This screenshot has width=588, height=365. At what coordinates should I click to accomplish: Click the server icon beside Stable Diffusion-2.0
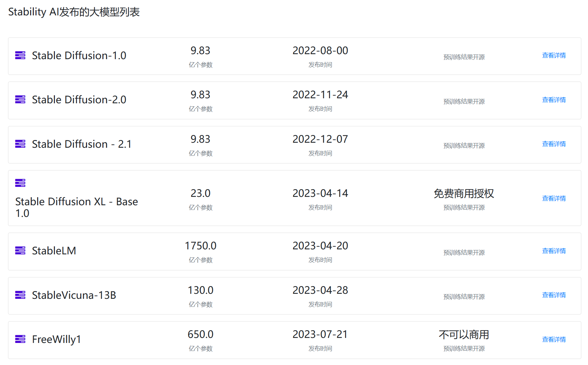(x=20, y=99)
